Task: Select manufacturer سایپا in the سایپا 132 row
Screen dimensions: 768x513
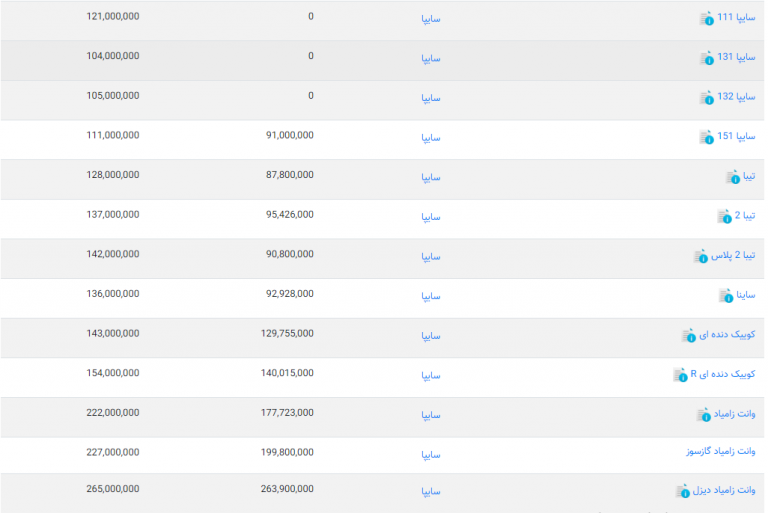Action: pyautogui.click(x=431, y=98)
